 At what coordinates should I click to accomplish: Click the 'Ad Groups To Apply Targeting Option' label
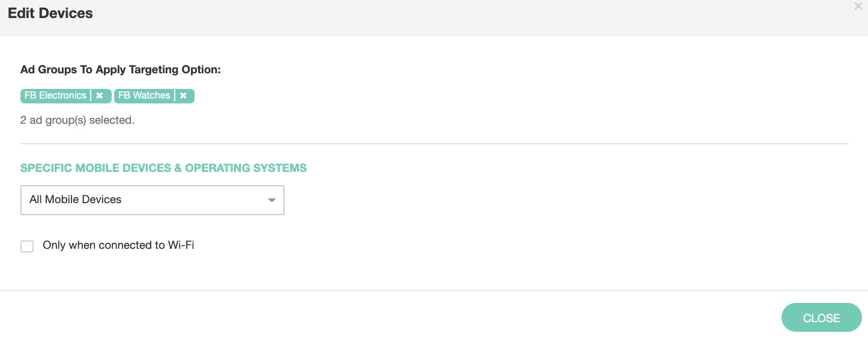click(x=121, y=70)
